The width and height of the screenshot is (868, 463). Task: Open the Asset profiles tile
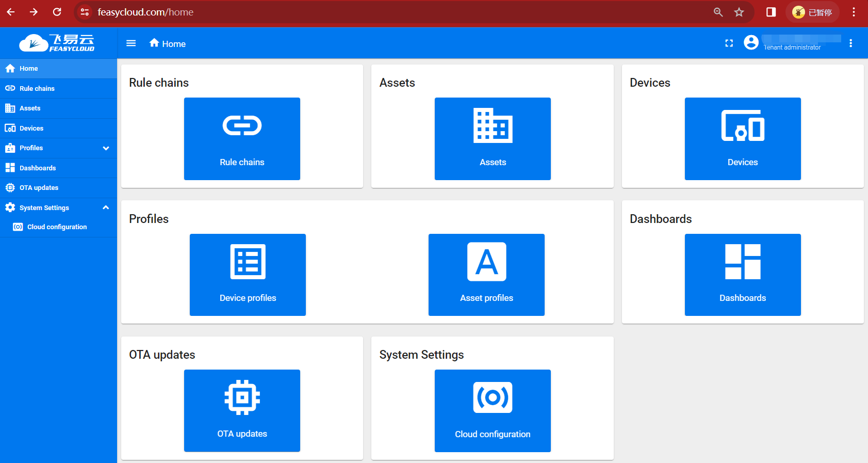pos(486,275)
